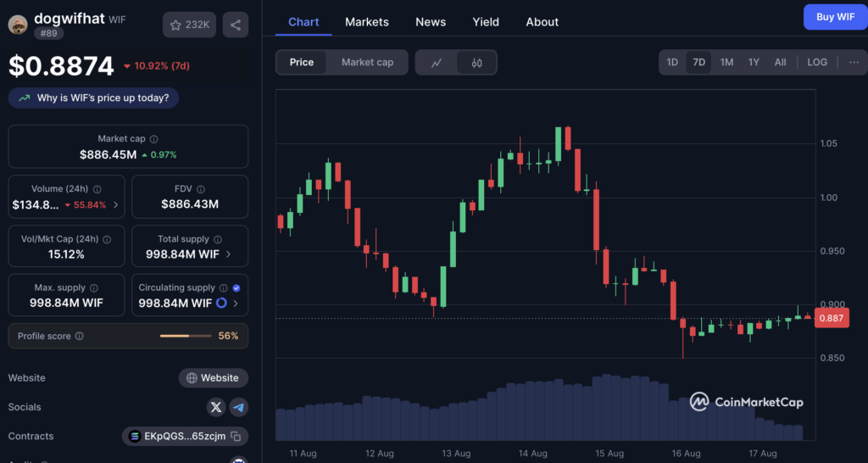
Task: Click the 56% profile score value
Action: (228, 336)
